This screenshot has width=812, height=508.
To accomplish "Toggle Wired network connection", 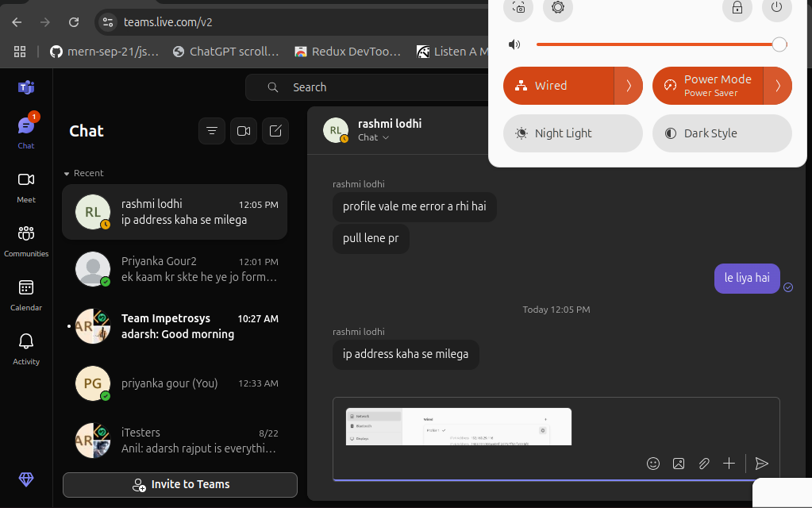I will click(559, 86).
